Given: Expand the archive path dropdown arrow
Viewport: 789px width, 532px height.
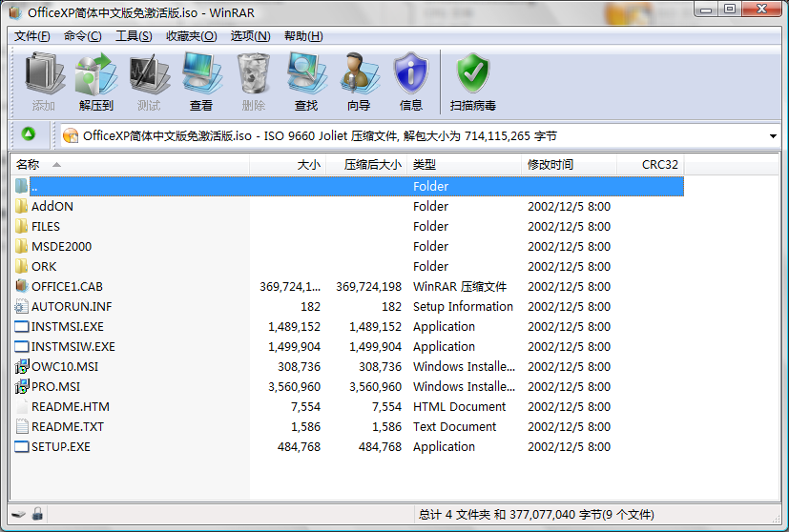Looking at the screenshot, I should (x=773, y=135).
